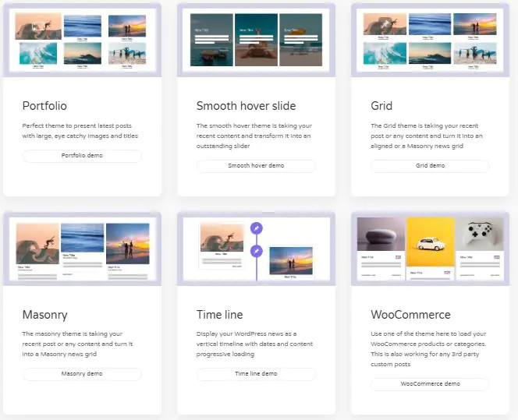The height and width of the screenshot is (420, 518).
Task: Select the yellow car product image
Action: point(430,242)
